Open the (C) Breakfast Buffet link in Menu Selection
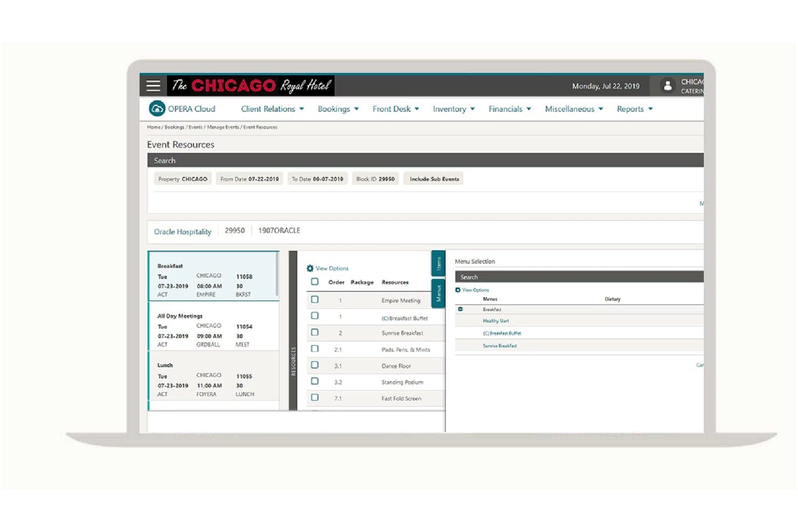This screenshot has width=798, height=532. pyautogui.click(x=502, y=333)
